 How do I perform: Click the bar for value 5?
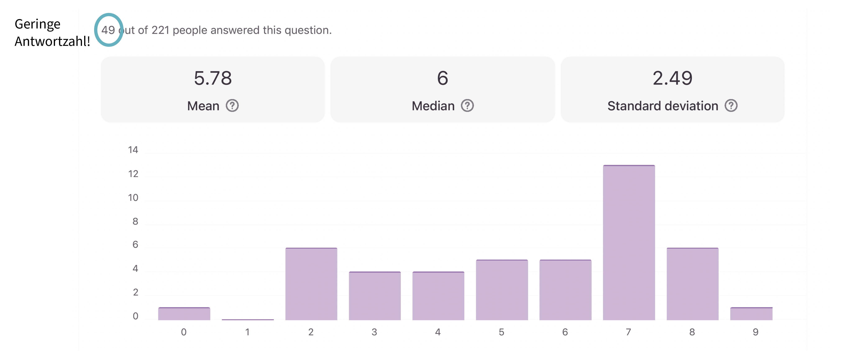point(502,290)
